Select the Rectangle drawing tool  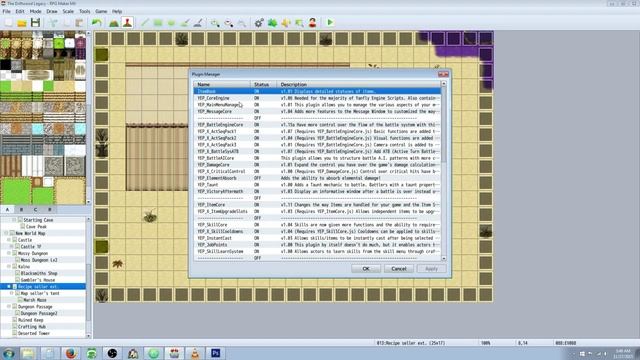(x=158, y=23)
